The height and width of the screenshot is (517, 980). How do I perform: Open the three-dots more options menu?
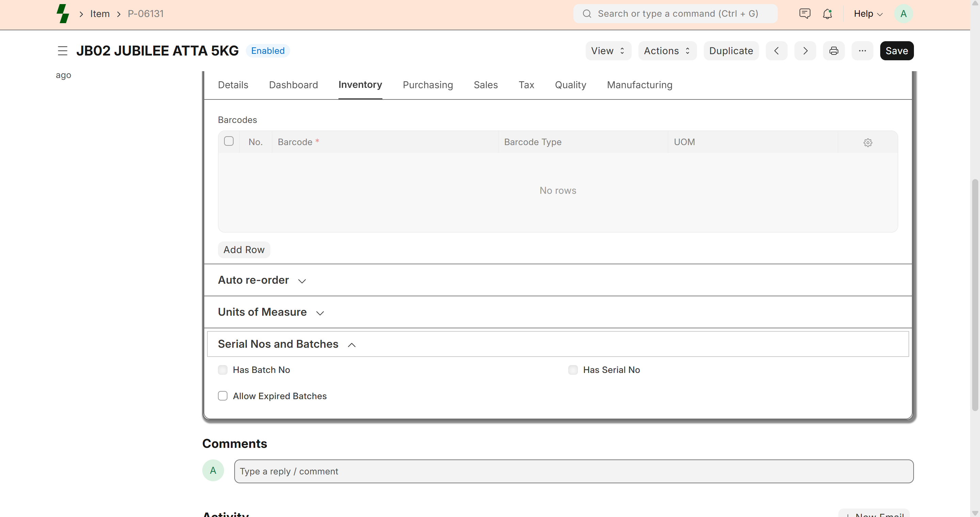[862, 51]
